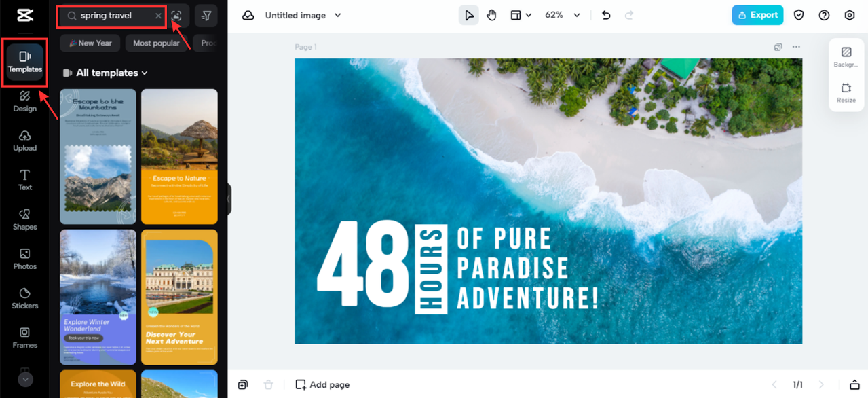Image resolution: width=868 pixels, height=398 pixels.
Task: Click the cloud save status icon
Action: point(248,15)
